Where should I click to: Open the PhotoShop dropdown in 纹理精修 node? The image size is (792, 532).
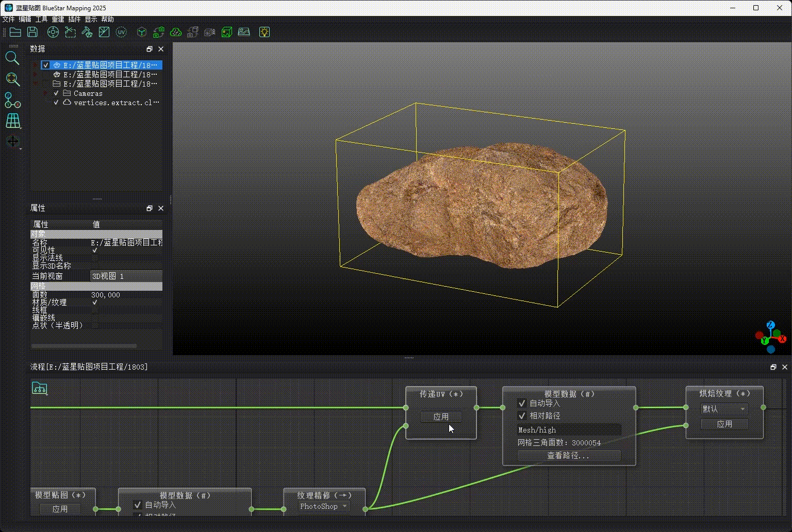click(x=324, y=506)
